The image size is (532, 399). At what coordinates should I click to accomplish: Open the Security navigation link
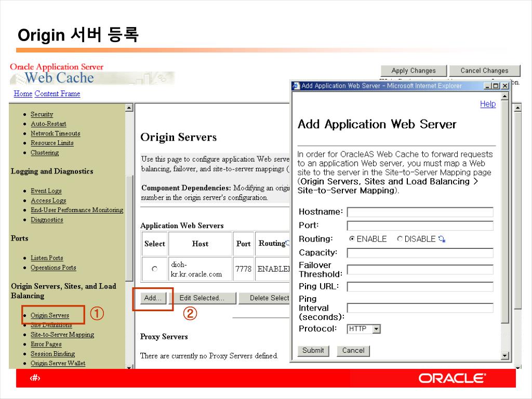pos(42,114)
